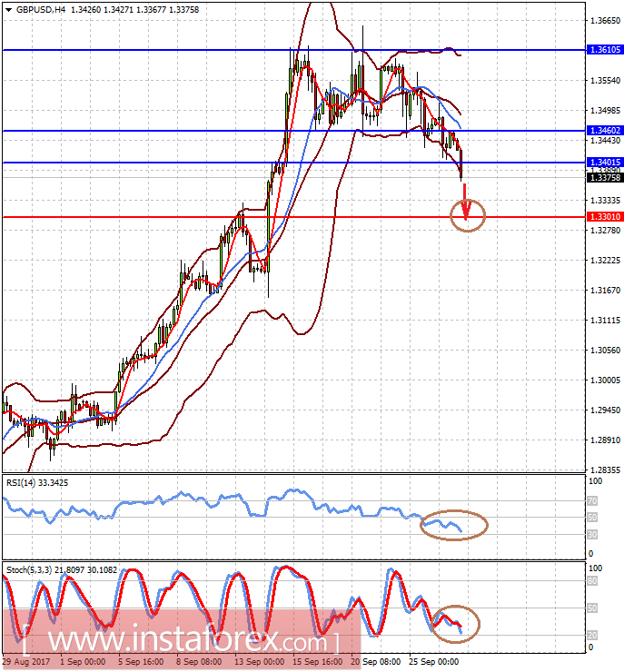Click the Stochastic 80 level label
This screenshot has width=624, height=672.
592,581
